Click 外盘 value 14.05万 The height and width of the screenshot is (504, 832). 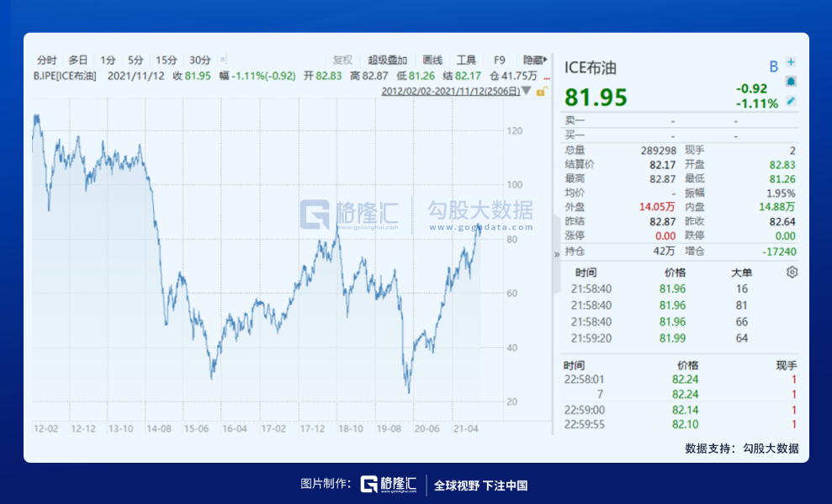pyautogui.click(x=657, y=207)
